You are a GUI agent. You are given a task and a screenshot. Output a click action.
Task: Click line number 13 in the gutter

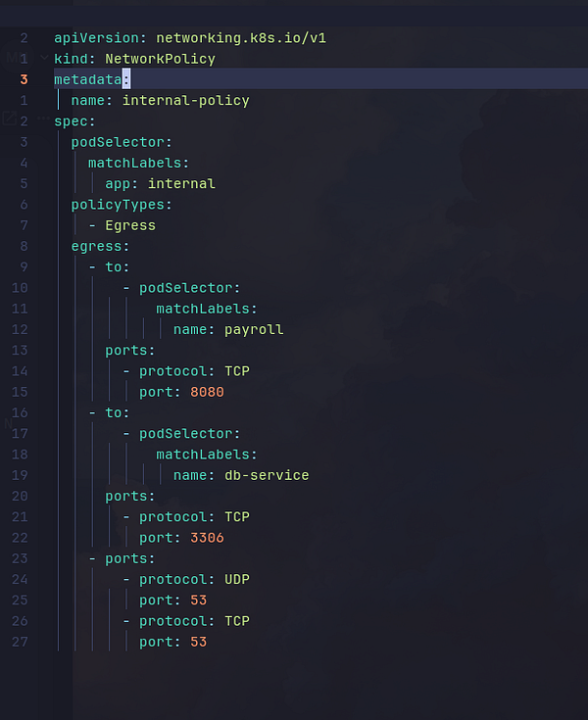click(x=20, y=351)
